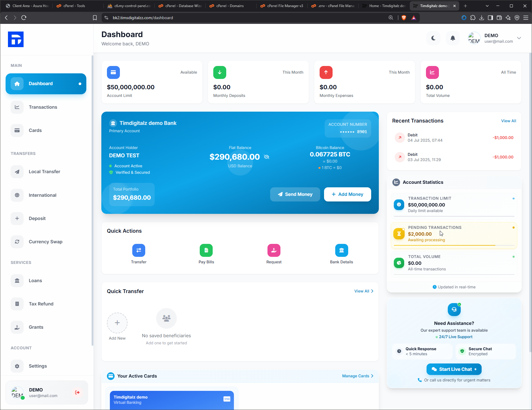Open Bank Details quick action icon
532x410 pixels.
pos(341,250)
